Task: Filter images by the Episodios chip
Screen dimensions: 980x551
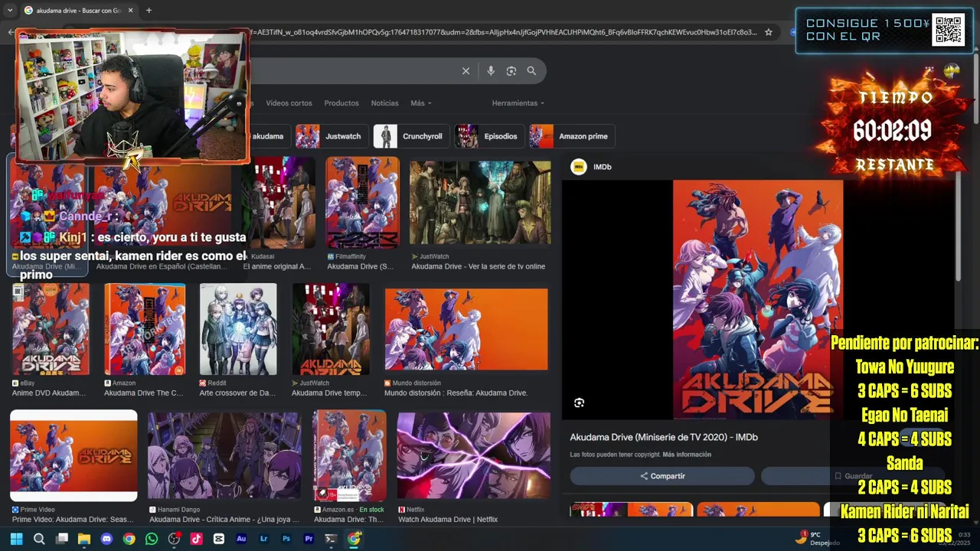Action: pyautogui.click(x=488, y=136)
